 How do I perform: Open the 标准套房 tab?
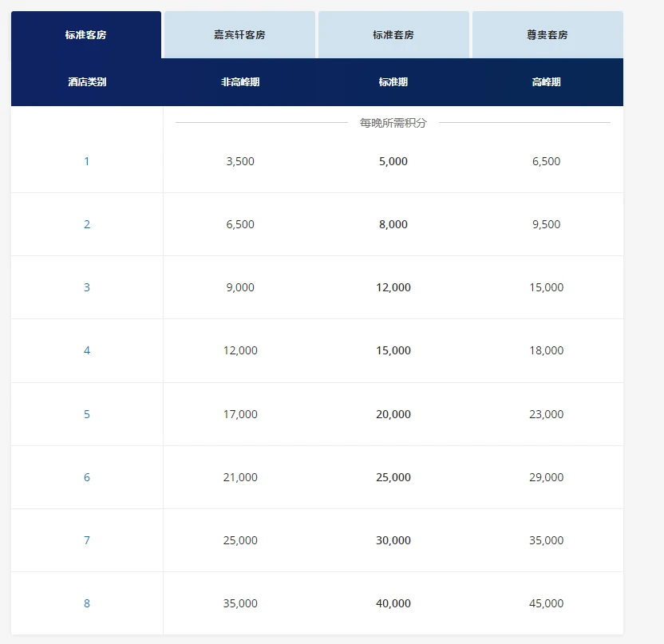point(393,35)
